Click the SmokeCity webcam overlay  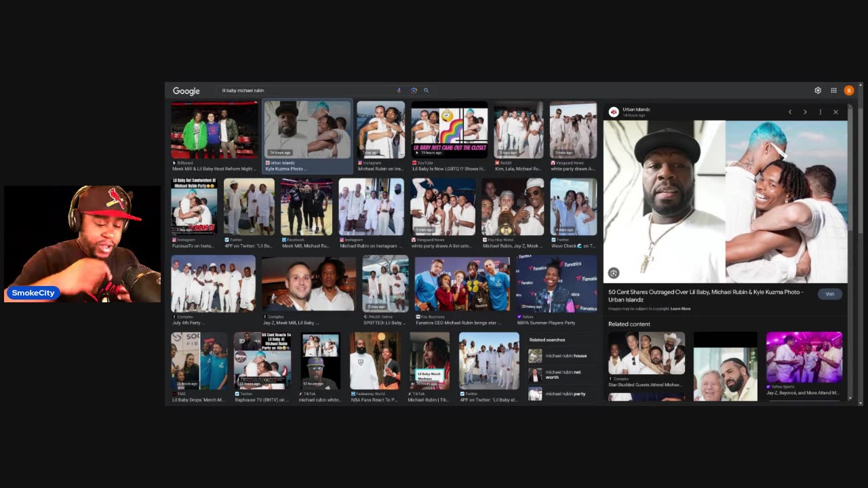pyautogui.click(x=82, y=244)
